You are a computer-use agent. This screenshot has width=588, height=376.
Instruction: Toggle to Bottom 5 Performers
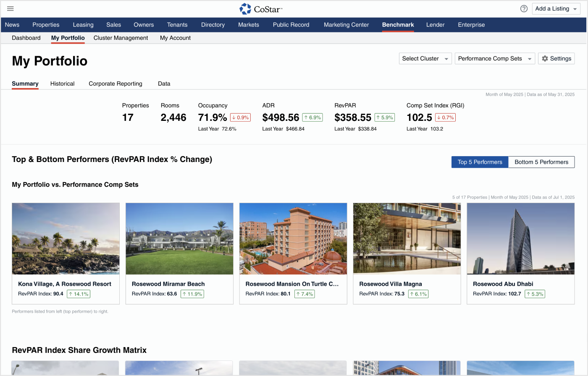click(541, 162)
